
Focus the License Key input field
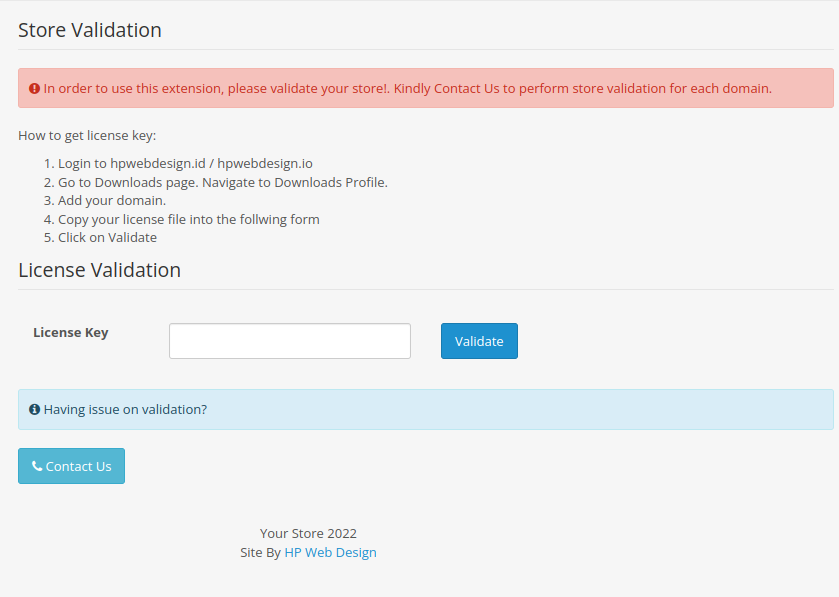(289, 341)
